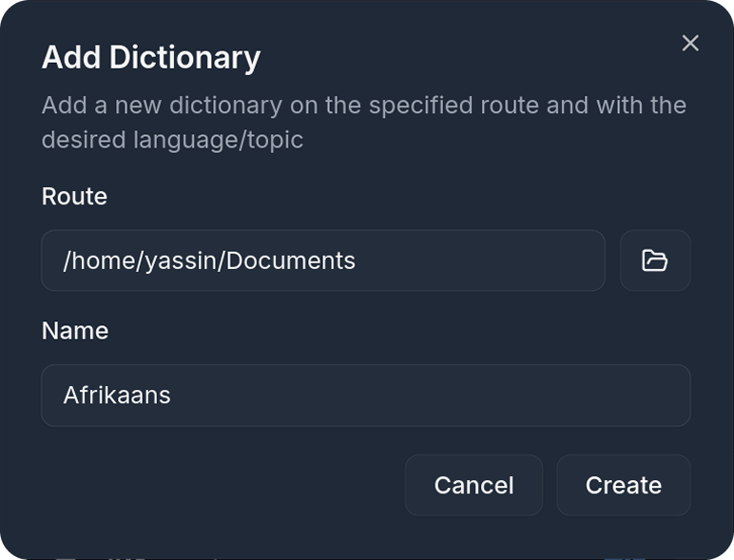
Task: Click the "Add Dictionary" dialog title
Action: click(150, 57)
